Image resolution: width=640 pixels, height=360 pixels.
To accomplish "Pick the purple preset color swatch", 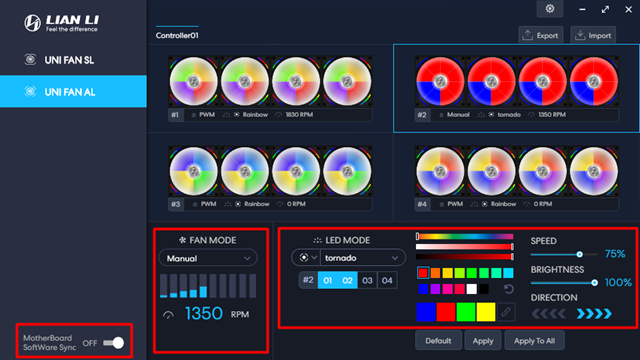I will [436, 289].
